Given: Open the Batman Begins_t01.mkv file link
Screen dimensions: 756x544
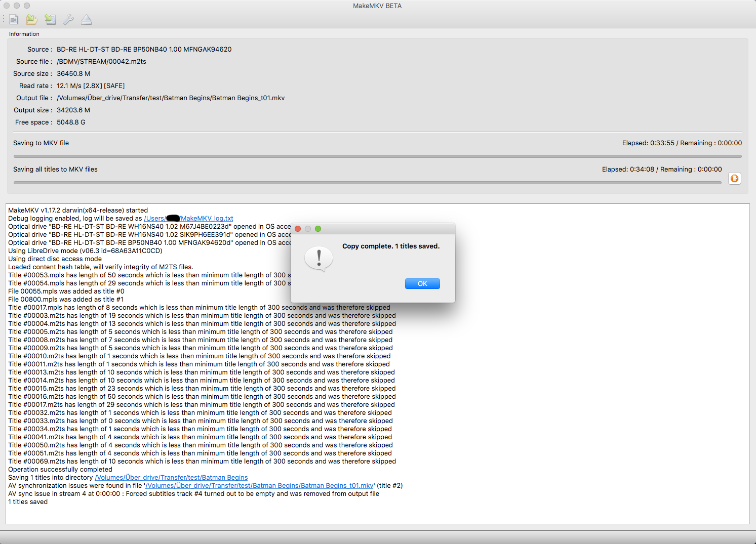Looking at the screenshot, I should click(x=259, y=485).
